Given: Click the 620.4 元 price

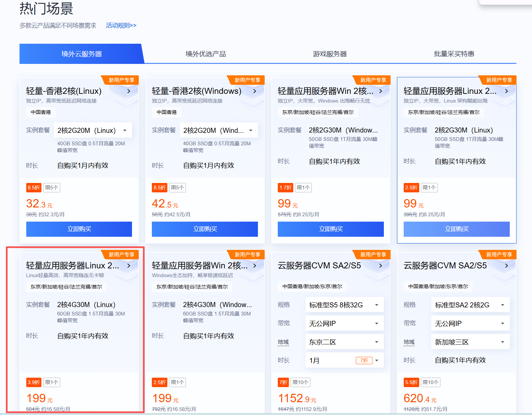Looking at the screenshot, I should point(420,399).
